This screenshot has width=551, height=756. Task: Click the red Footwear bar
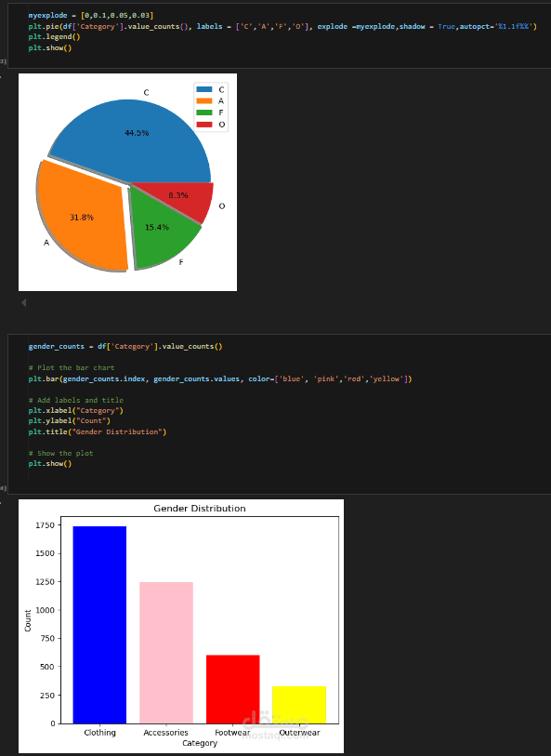tap(232, 689)
